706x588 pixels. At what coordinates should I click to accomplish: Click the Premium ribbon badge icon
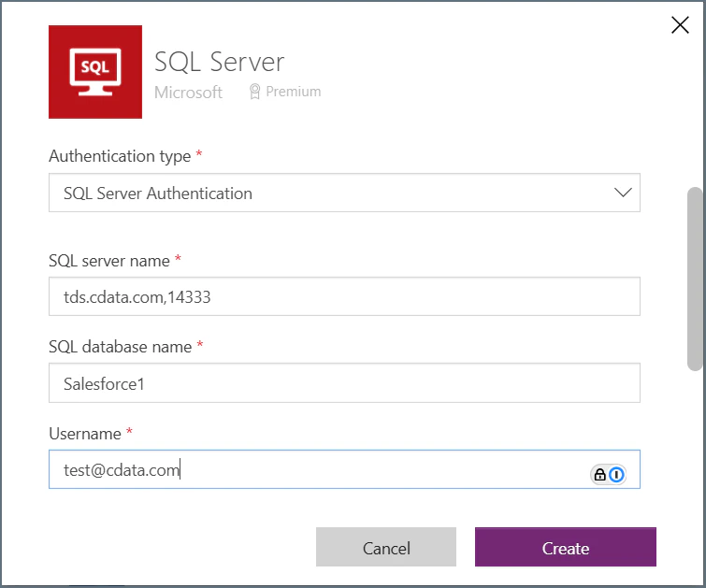(254, 92)
